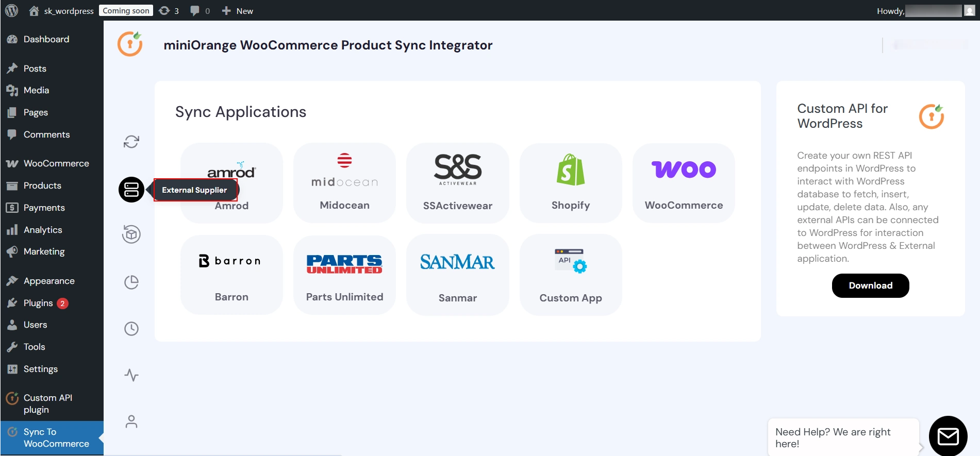Choose the Midocean supplier card
This screenshot has width=980, height=456.
pos(344,183)
